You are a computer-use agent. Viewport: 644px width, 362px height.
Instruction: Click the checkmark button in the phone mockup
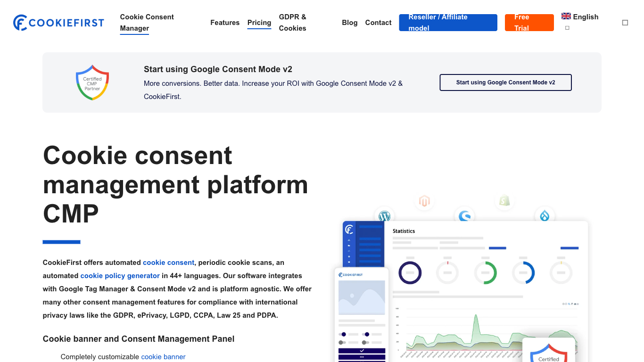362,351
